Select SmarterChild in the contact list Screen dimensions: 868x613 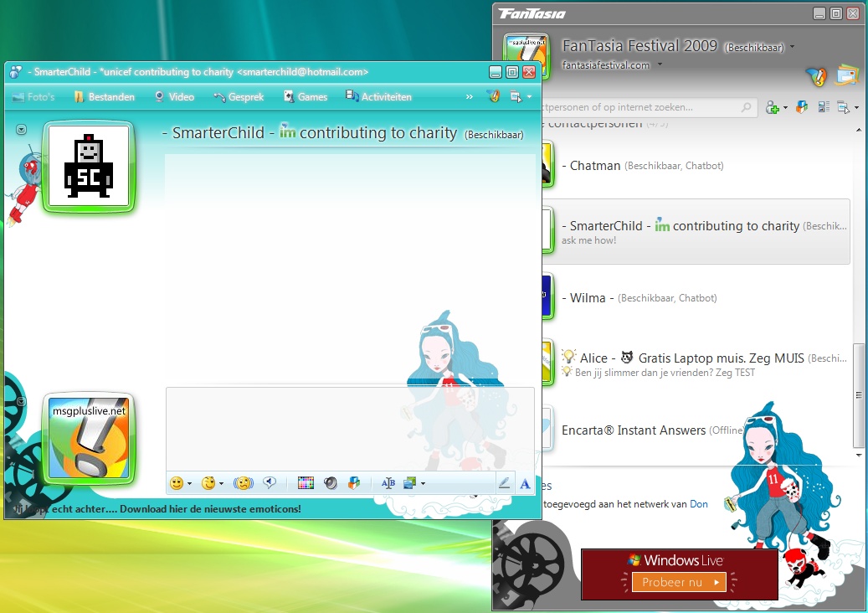tap(696, 231)
